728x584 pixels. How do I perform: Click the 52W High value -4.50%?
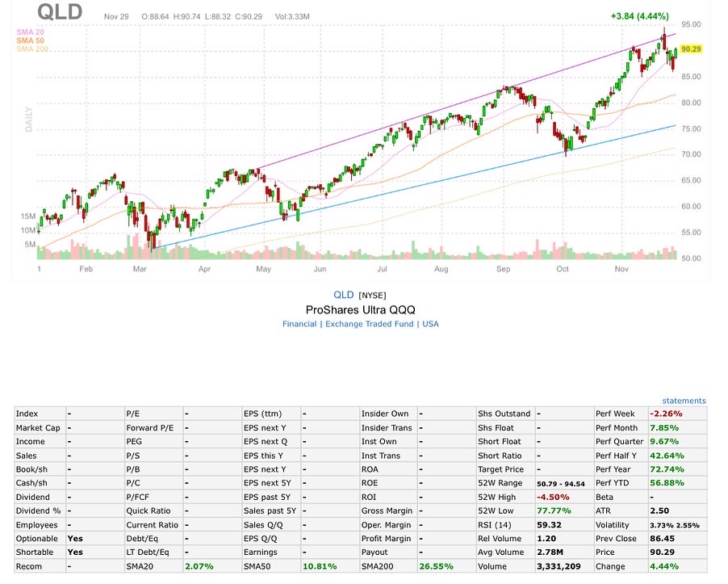click(553, 497)
